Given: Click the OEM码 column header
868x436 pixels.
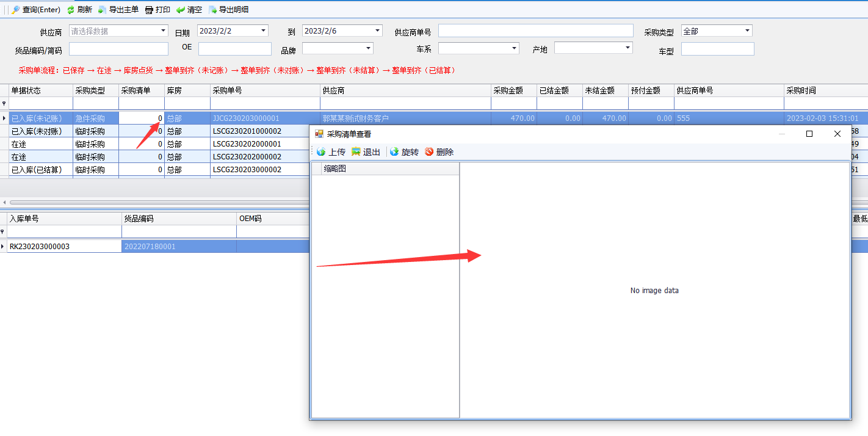Looking at the screenshot, I should 273,219.
